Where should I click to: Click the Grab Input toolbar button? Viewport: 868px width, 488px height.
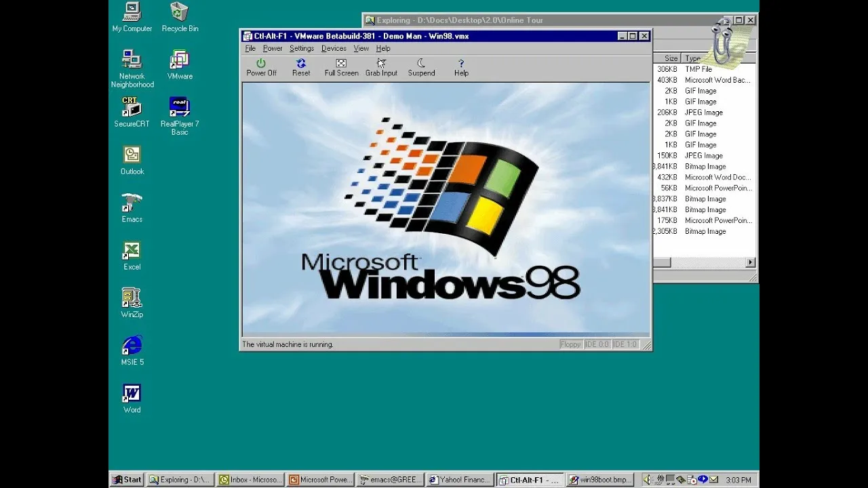pos(381,68)
